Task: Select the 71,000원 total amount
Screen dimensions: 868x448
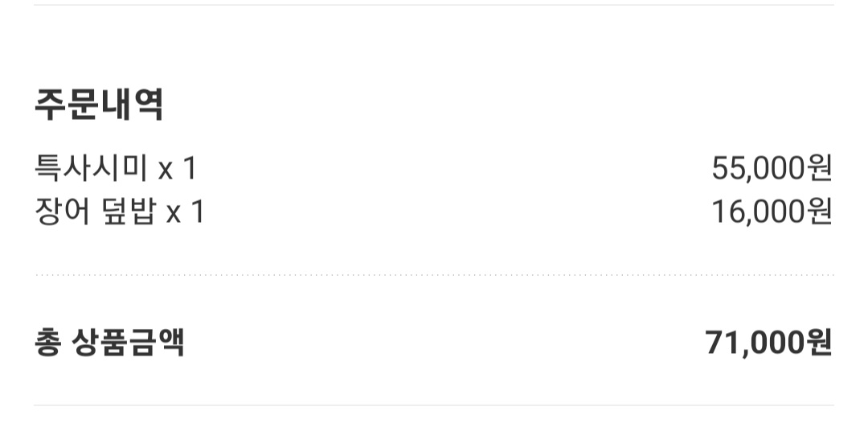Action: (768, 342)
